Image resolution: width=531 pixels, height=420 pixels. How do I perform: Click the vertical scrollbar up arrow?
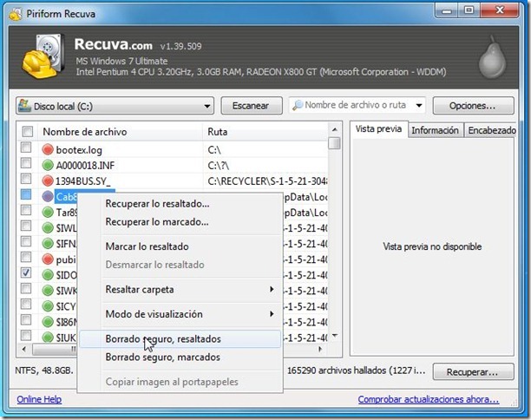coord(335,129)
